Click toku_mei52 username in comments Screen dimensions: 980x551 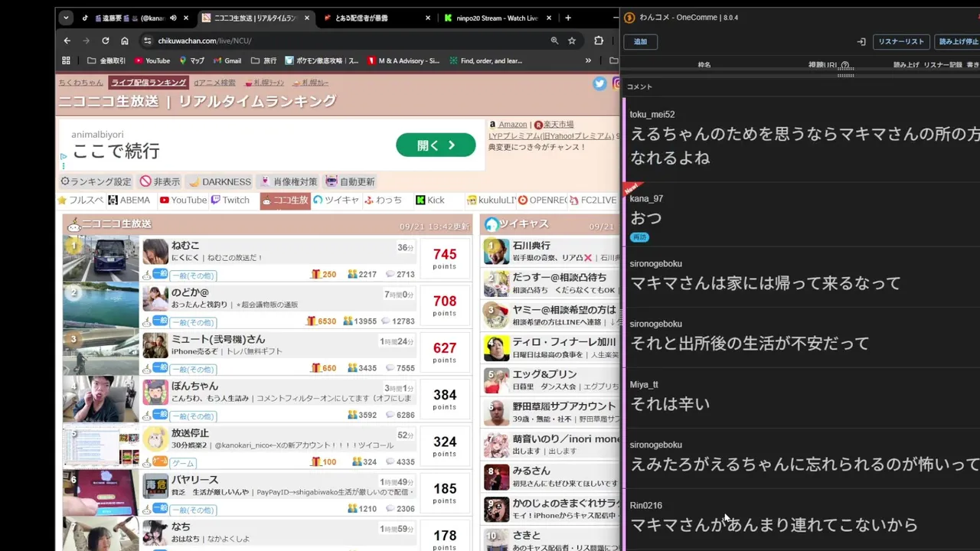tap(652, 115)
